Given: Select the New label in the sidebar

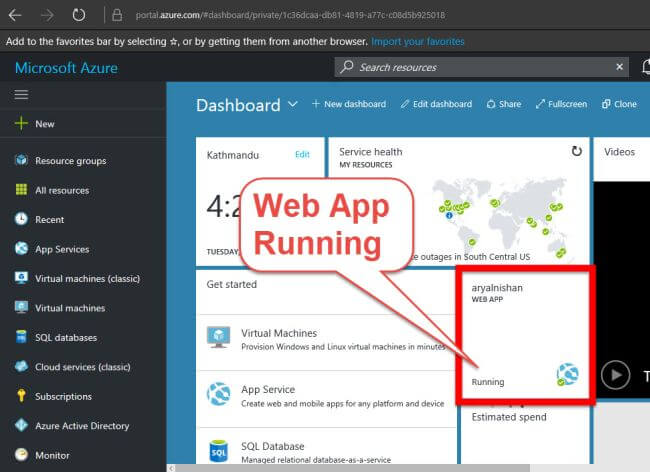Looking at the screenshot, I should tap(45, 124).
